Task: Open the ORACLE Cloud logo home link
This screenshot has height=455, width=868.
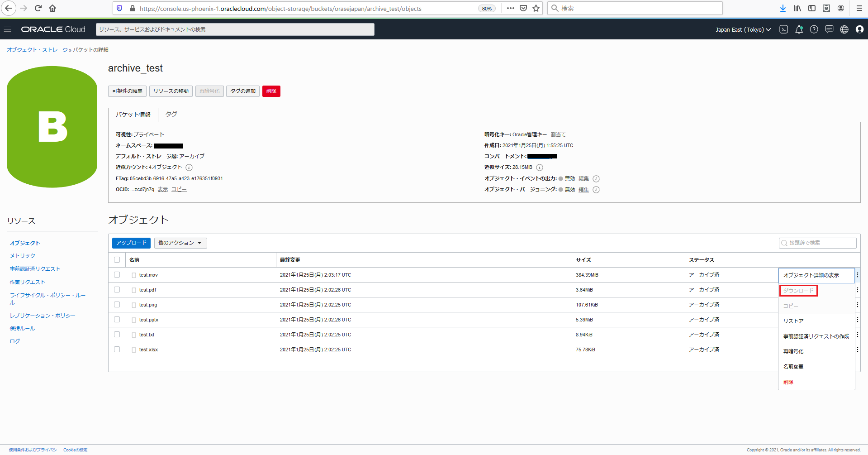Action: pos(53,29)
